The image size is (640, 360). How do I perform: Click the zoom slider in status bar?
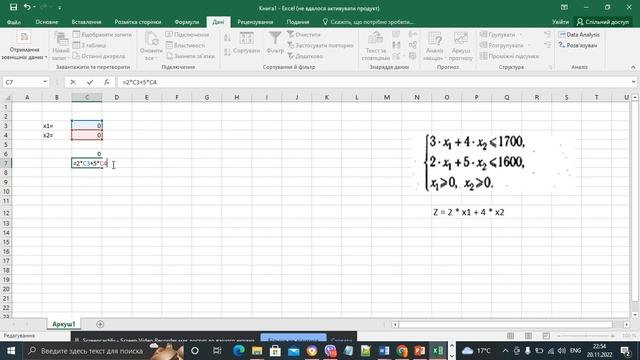(x=585, y=336)
